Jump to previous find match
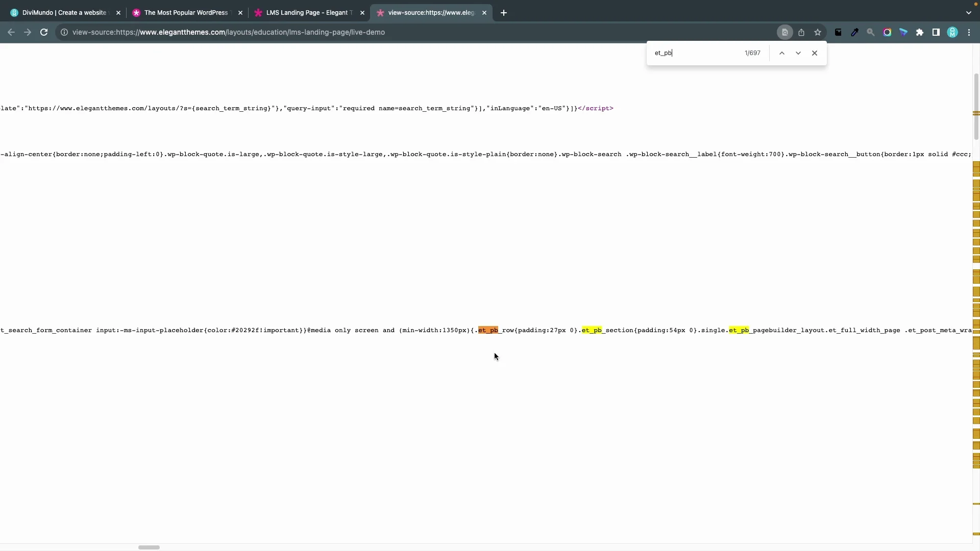 [781, 53]
